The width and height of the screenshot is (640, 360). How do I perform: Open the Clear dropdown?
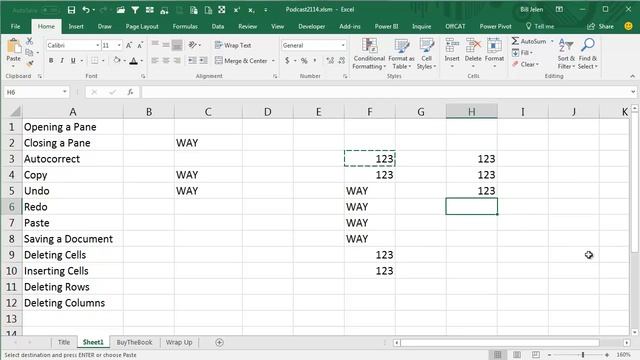coord(526,64)
